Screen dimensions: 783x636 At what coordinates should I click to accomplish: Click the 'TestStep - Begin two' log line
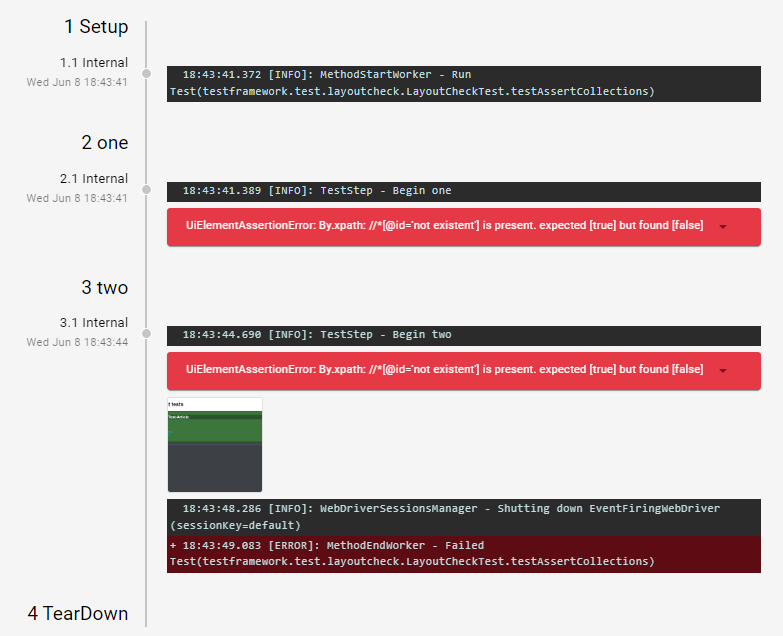tap(464, 336)
